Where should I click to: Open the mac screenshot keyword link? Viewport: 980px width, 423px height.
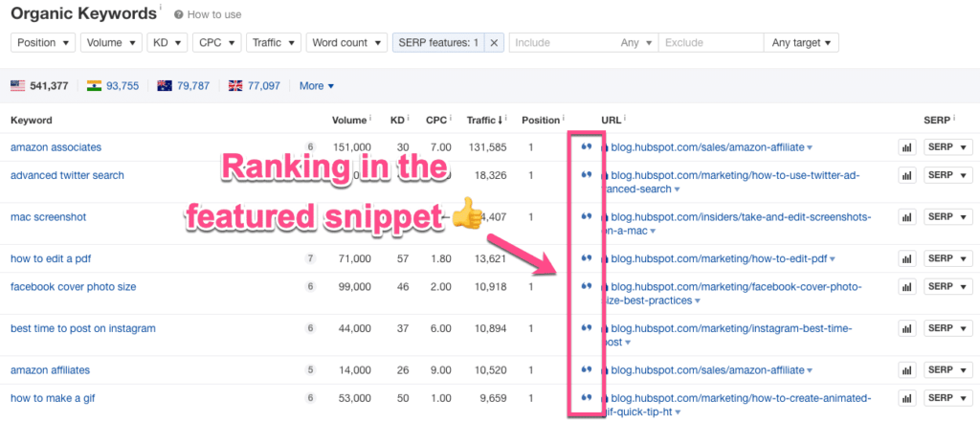click(48, 217)
